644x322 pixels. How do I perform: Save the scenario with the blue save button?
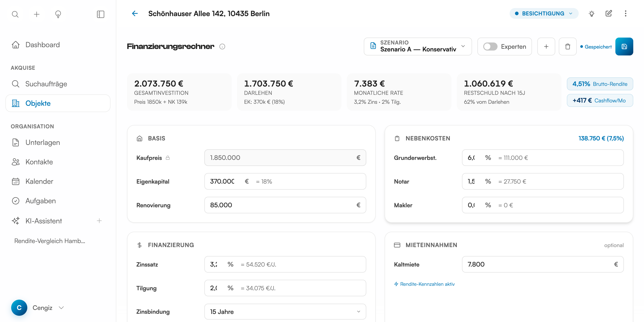click(x=624, y=46)
